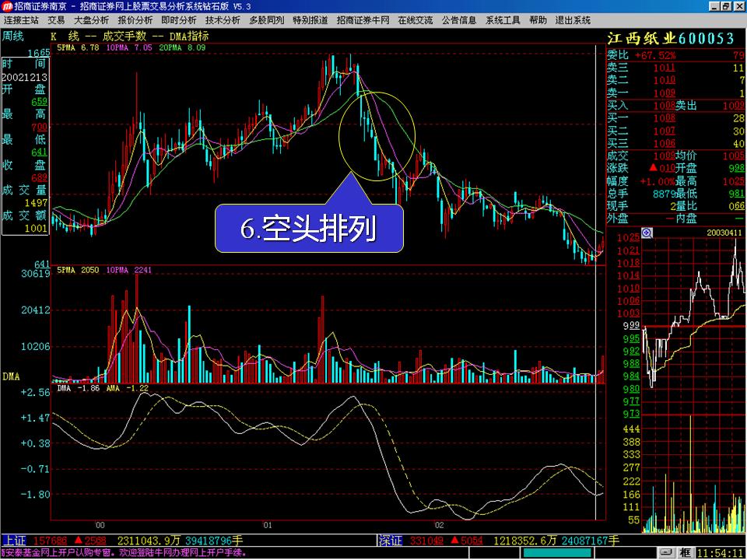This screenshot has height=560, width=747.
Task: Click the status bar clock 11:54:11
Action: 721,553
